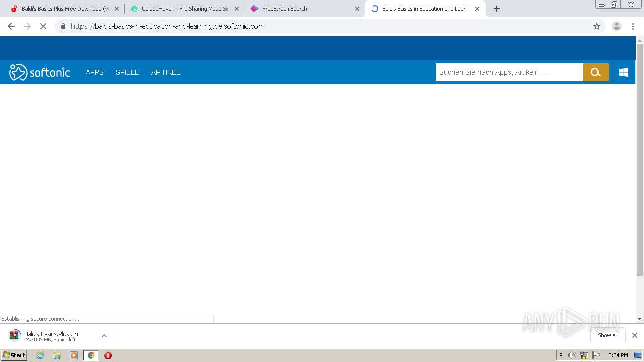Screen dimensions: 644x362
Task: Close the FreeStreamSearch tab
Action: point(357,9)
